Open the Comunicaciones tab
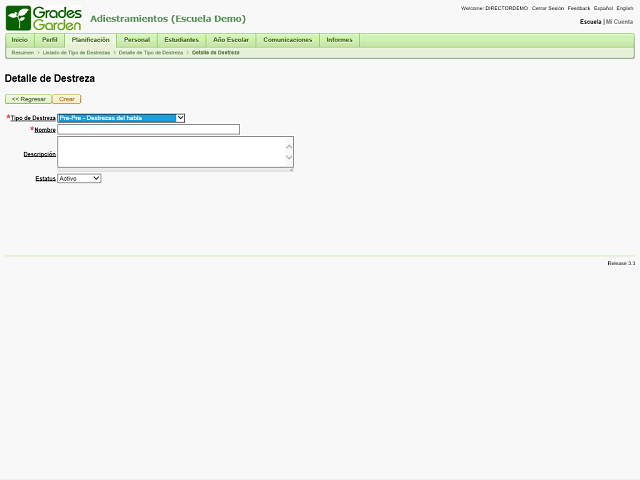Image resolution: width=640 pixels, height=480 pixels. tap(287, 40)
